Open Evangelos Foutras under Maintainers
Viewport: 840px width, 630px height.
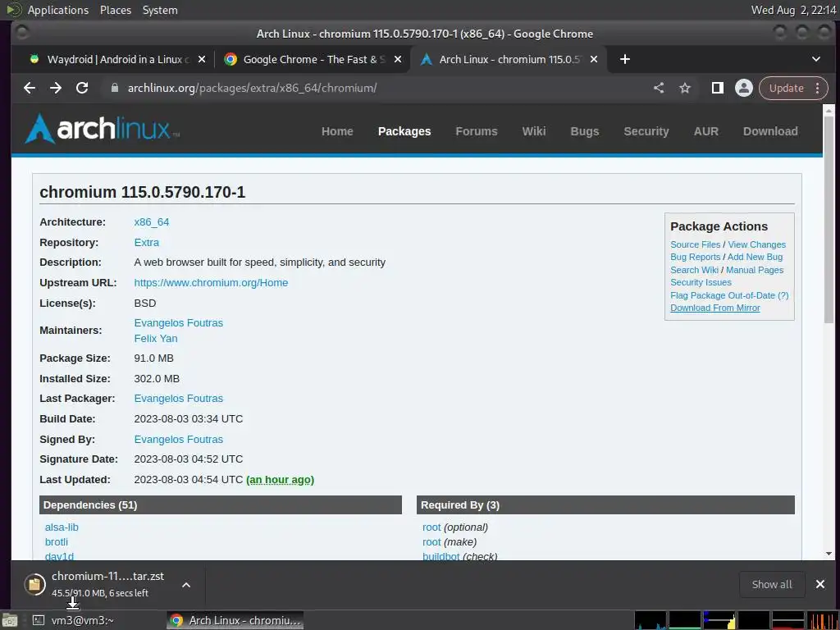point(178,322)
